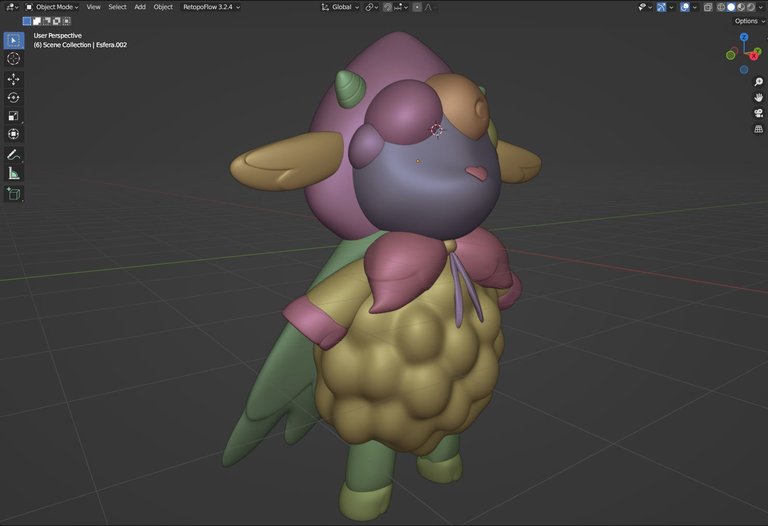Open the shading options dropdown arrow

(x=761, y=7)
